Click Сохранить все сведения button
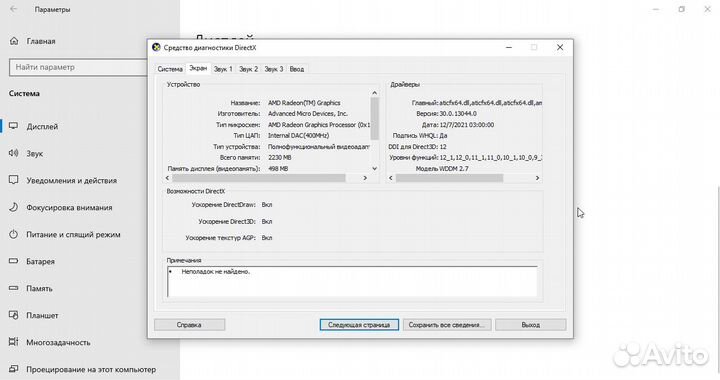720x380 pixels. (x=447, y=325)
